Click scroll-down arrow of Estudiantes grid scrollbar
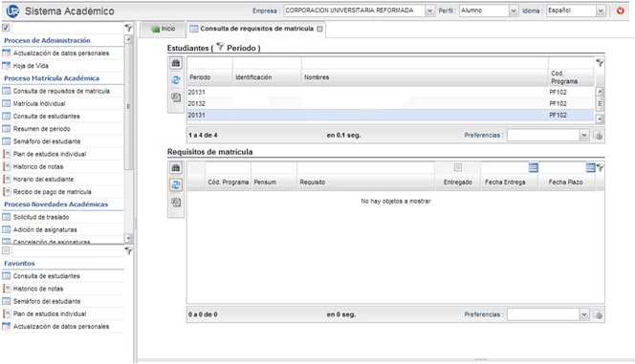The height and width of the screenshot is (364, 635). (600, 118)
